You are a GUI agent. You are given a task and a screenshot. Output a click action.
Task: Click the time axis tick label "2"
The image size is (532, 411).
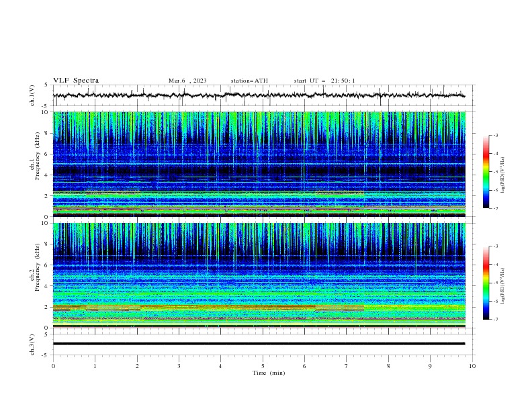click(137, 366)
